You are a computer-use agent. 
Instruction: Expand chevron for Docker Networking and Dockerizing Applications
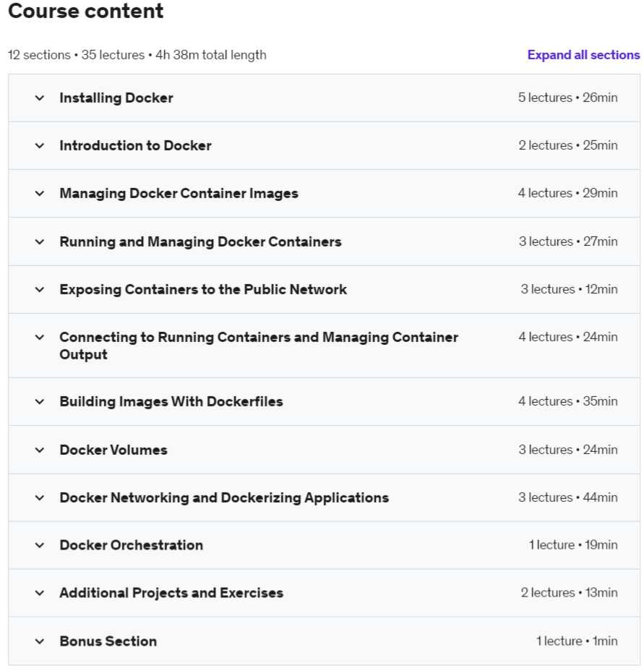click(x=40, y=497)
